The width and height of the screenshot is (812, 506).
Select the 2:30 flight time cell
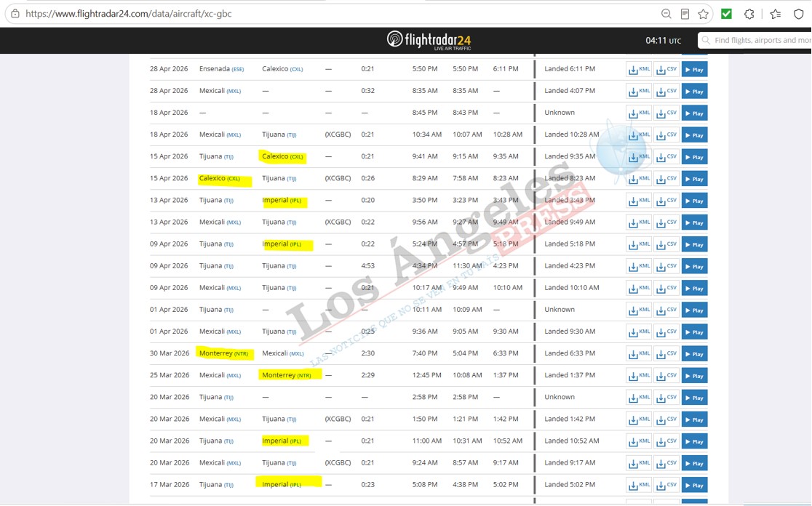[x=367, y=353]
